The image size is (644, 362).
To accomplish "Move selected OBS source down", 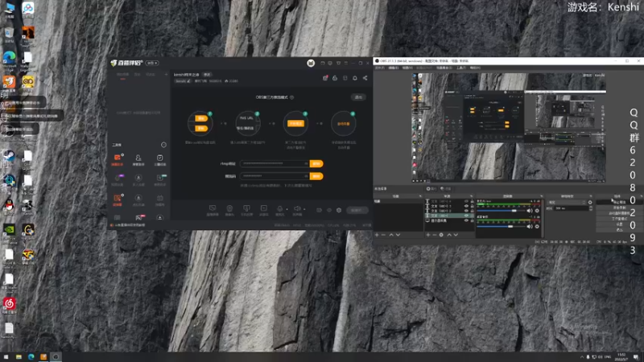I will coord(456,235).
